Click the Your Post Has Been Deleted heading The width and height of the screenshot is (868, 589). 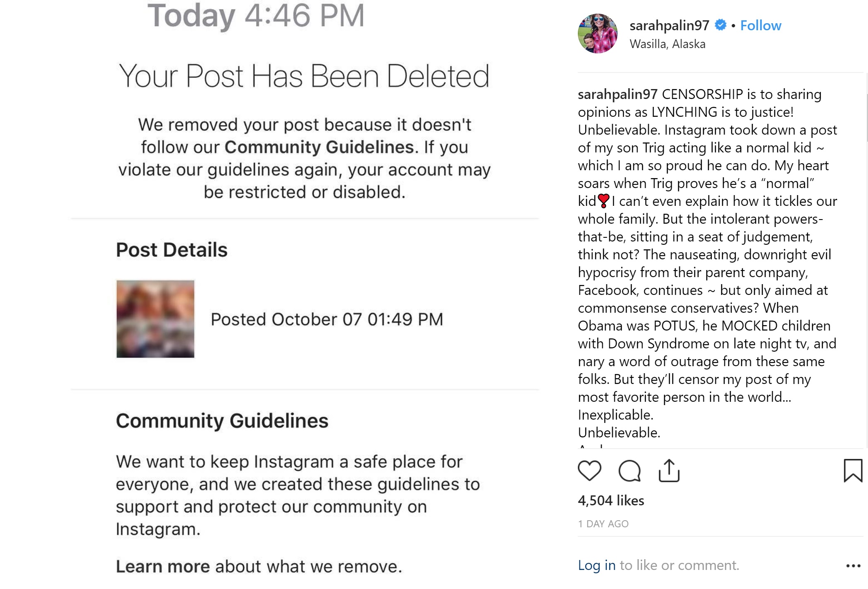(x=304, y=76)
